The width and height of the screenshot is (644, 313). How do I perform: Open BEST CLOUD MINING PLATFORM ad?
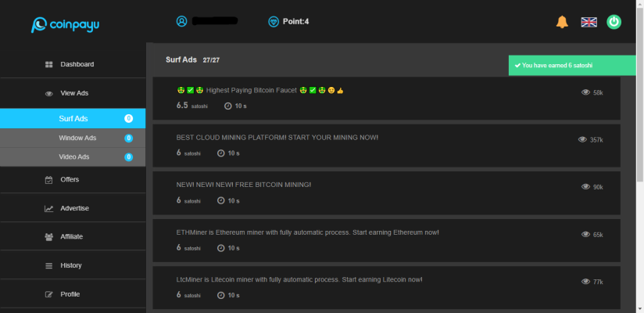pyautogui.click(x=387, y=146)
